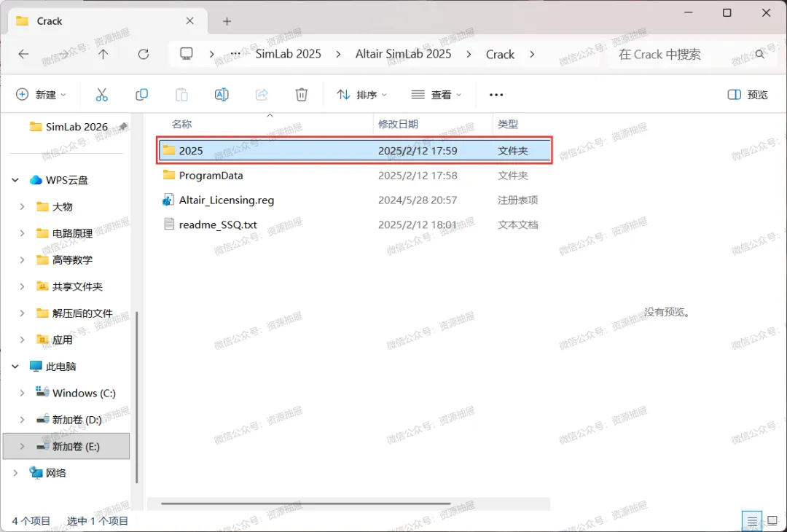
Task: Click the 2025 folder icon
Action: coord(169,150)
